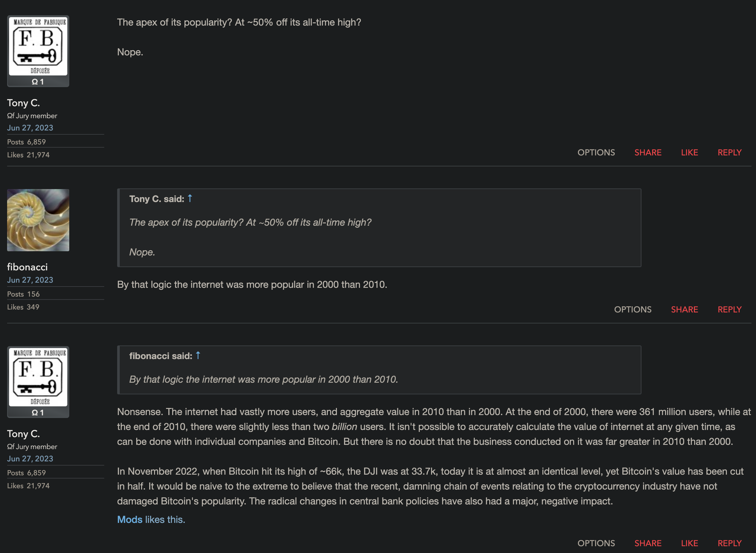756x553 pixels.
Task: Open the 'Mods' link in the likes line
Action: (x=130, y=520)
